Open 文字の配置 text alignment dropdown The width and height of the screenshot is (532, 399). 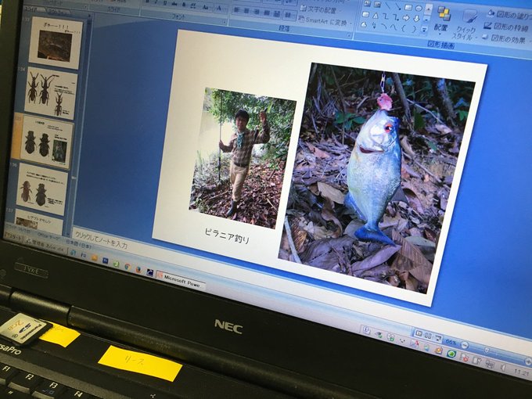tap(321, 9)
